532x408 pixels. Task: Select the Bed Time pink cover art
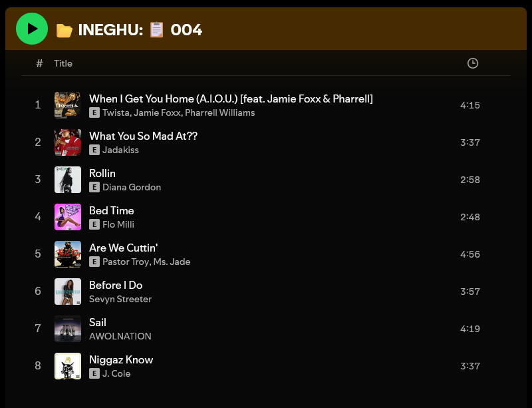[68, 217]
